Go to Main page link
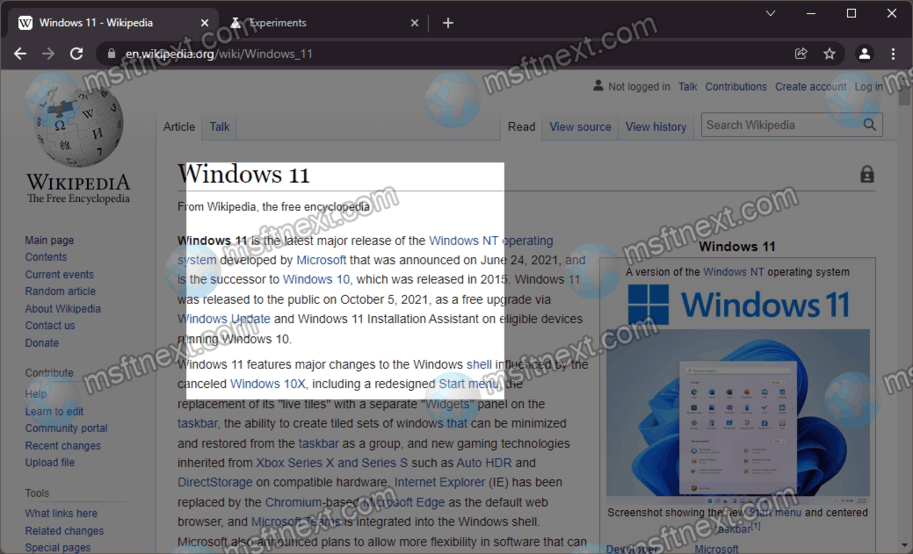Screen dimensions: 913x554 pyautogui.click(x=49, y=240)
